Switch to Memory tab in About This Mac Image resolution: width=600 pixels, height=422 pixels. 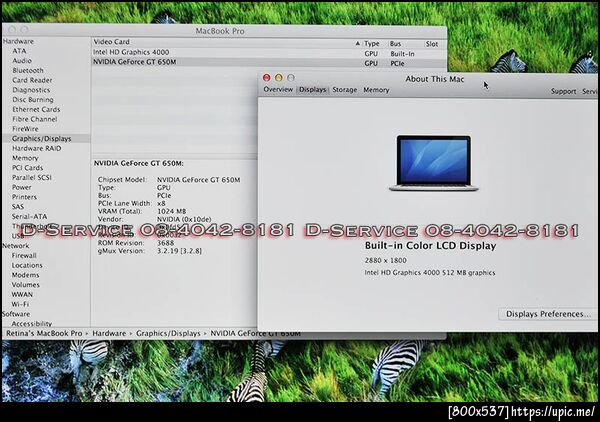(376, 90)
